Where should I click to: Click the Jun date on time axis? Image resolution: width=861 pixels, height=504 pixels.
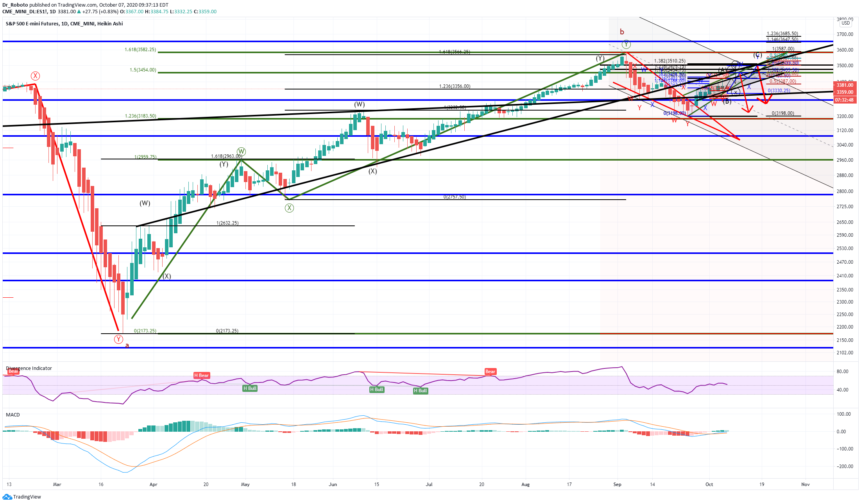333,484
